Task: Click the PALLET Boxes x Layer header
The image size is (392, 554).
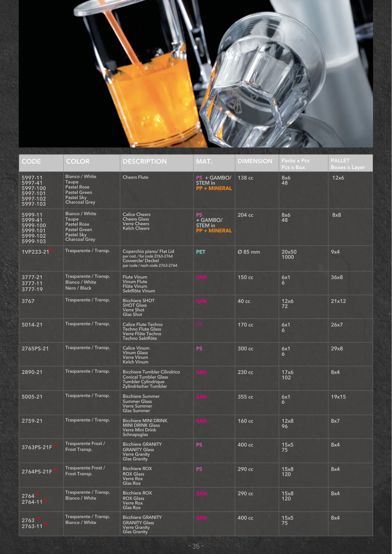Action: click(x=347, y=164)
